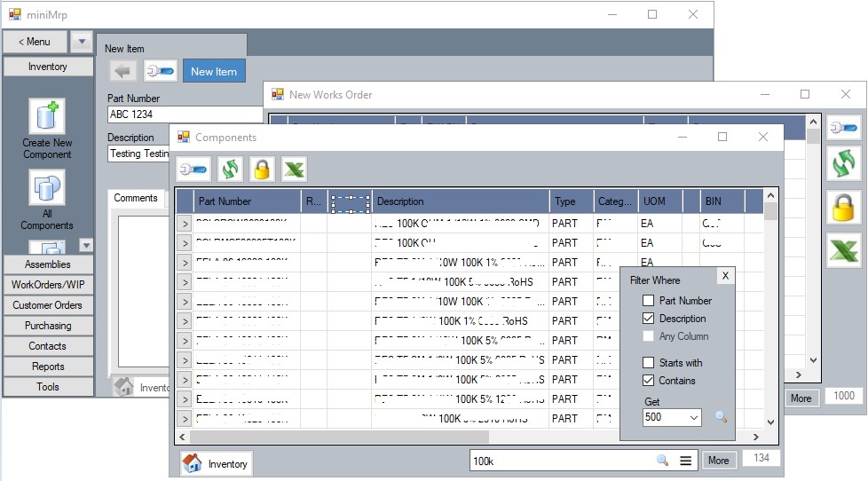This screenshot has width=868, height=481.
Task: Click the green refresh icon in Components window
Action: pos(228,169)
